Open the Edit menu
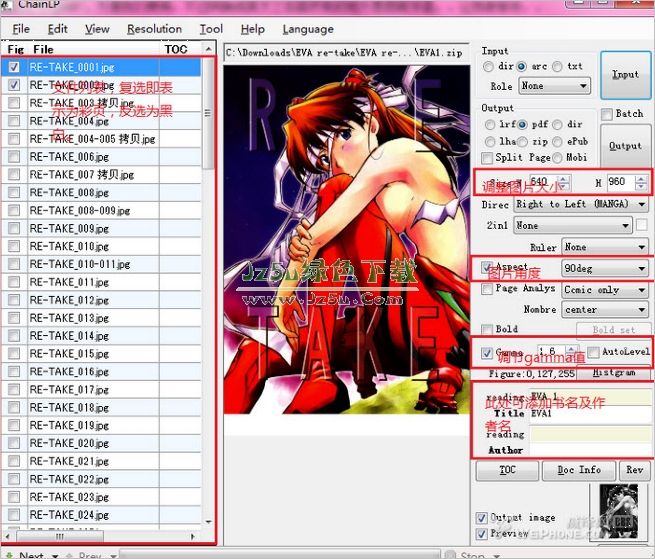 pos(57,29)
